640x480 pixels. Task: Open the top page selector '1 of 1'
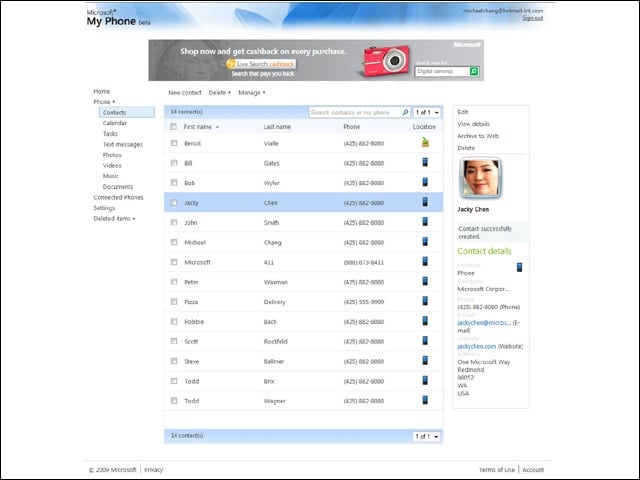[x=427, y=112]
